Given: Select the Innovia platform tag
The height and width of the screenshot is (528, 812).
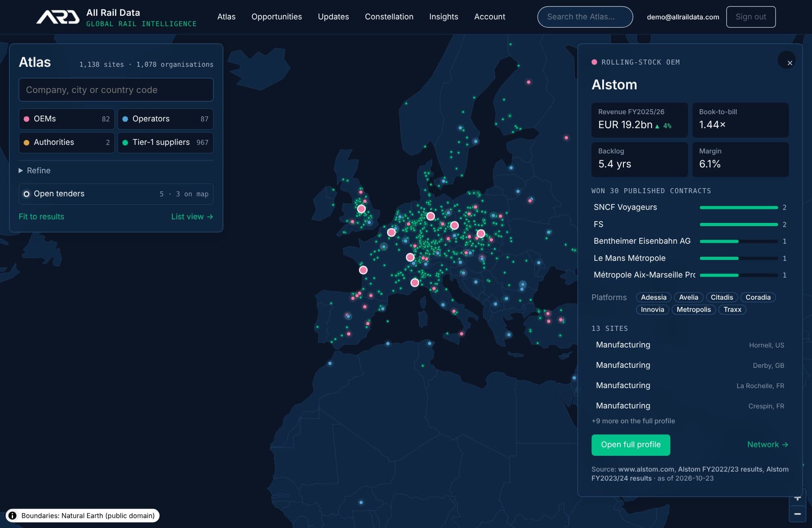Looking at the screenshot, I should [x=652, y=310].
